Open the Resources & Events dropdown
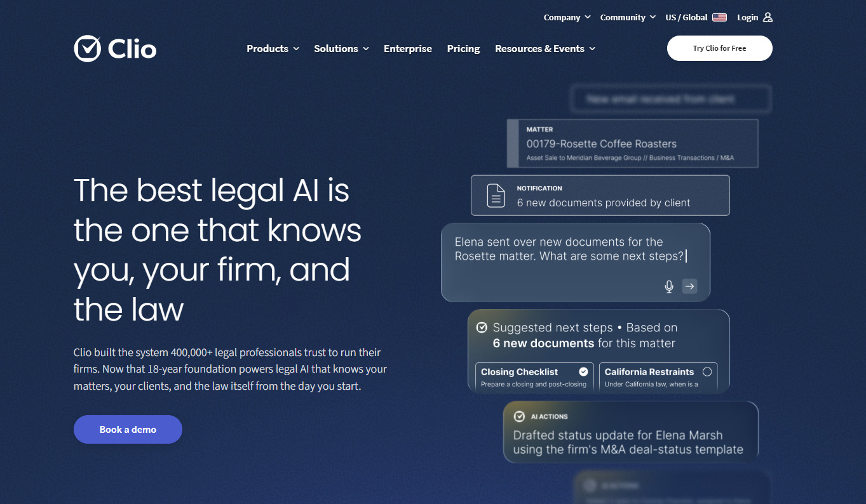Image resolution: width=866 pixels, height=504 pixels. [x=545, y=49]
